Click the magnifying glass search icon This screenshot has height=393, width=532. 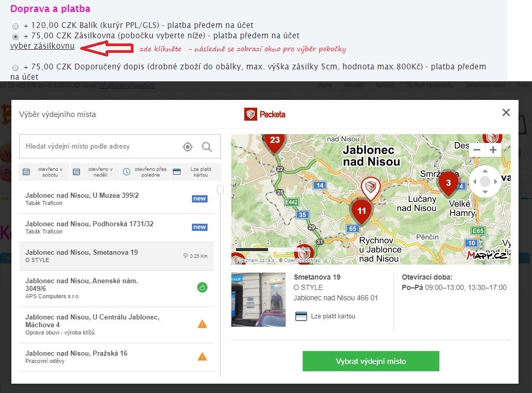click(x=207, y=147)
